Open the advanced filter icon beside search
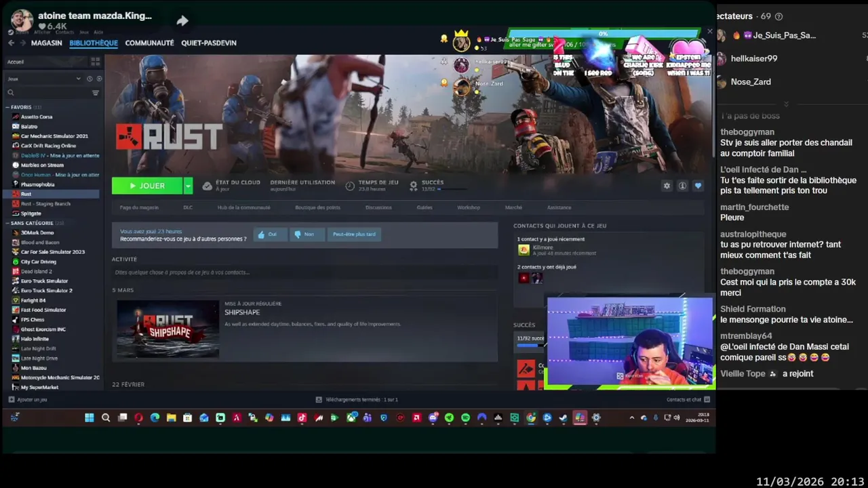868x488 pixels. [96, 93]
